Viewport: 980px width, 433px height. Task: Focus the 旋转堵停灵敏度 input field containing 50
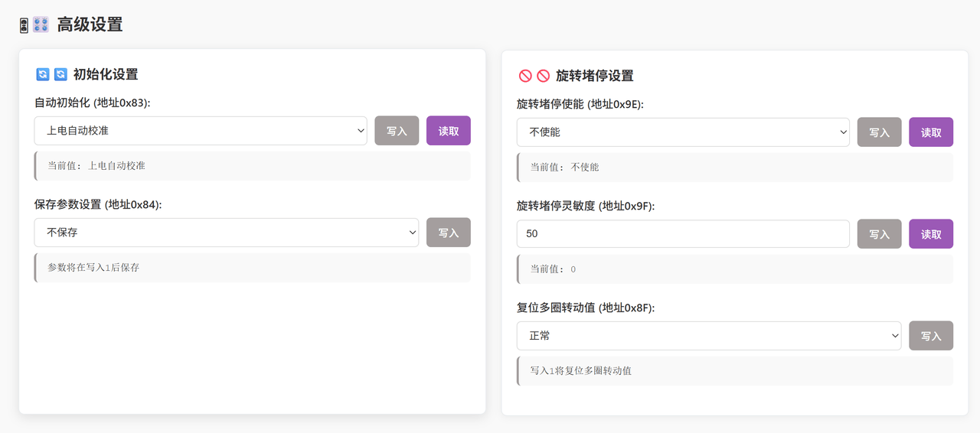[x=683, y=234]
